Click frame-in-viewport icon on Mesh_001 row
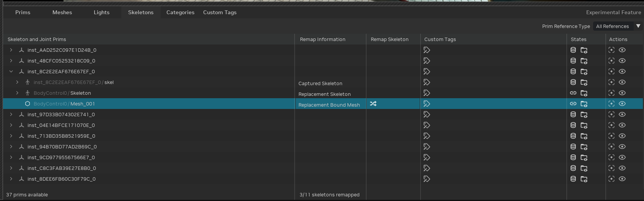The width and height of the screenshot is (644, 201). (611, 104)
